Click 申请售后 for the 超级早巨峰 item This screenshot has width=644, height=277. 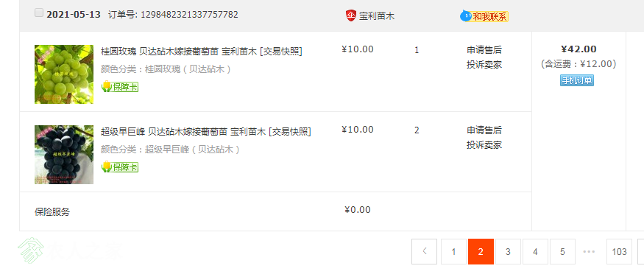484,130
